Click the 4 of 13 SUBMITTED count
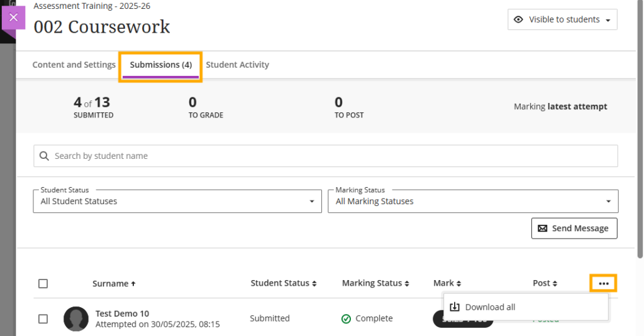 [x=93, y=107]
